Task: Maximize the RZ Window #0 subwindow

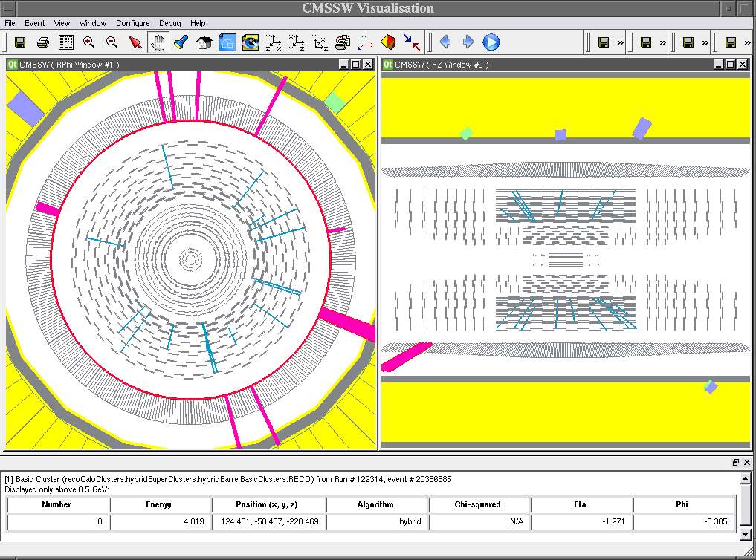Action: click(731, 65)
